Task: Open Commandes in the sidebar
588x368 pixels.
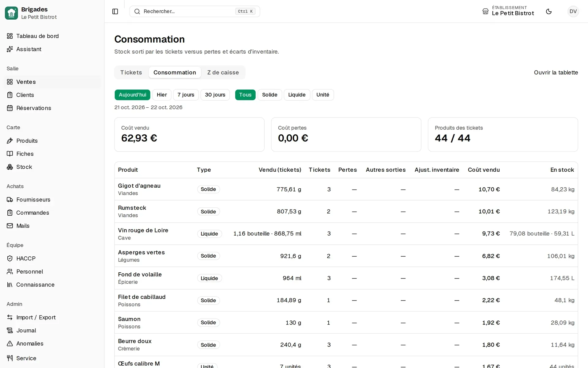Action: [52, 213]
